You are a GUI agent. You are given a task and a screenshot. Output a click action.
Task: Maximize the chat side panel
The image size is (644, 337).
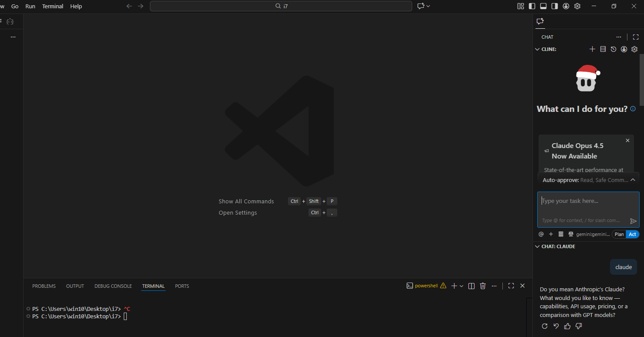click(636, 37)
